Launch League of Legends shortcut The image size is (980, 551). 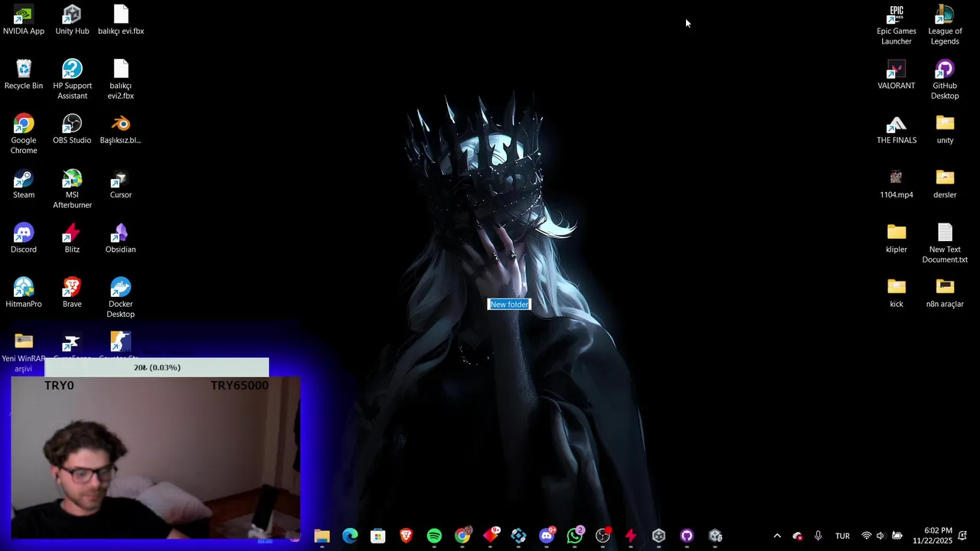945,25
